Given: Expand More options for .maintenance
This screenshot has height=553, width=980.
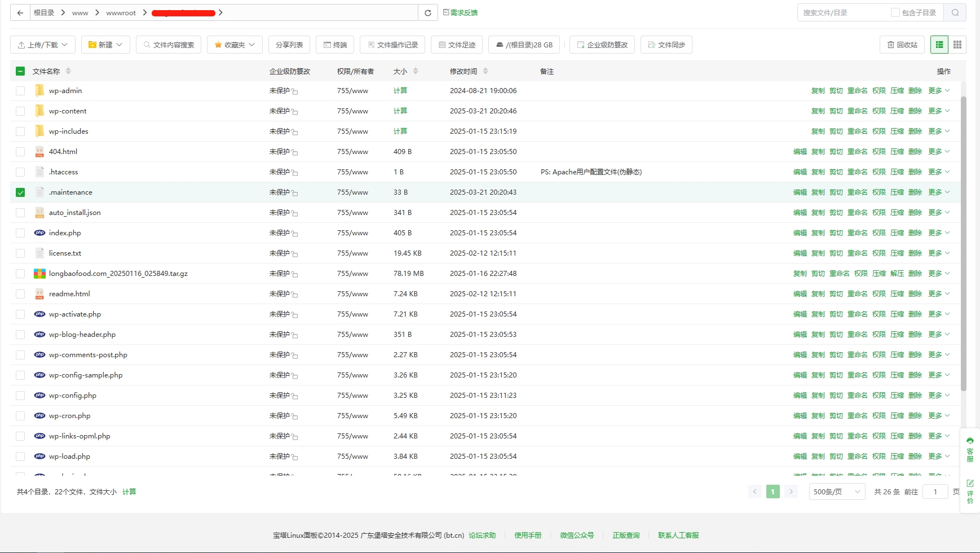Looking at the screenshot, I should coord(939,192).
